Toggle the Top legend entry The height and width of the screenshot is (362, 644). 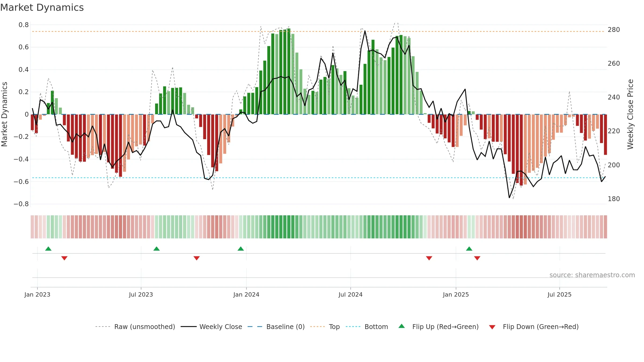[x=325, y=327]
